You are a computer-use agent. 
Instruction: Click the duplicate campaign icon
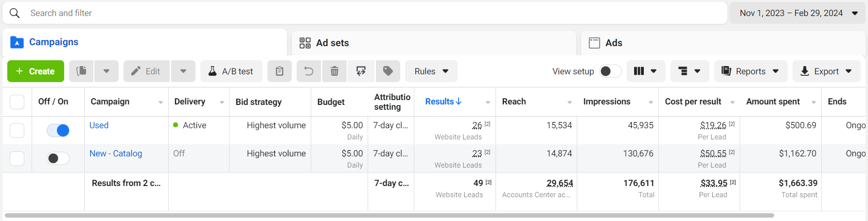coord(82,71)
